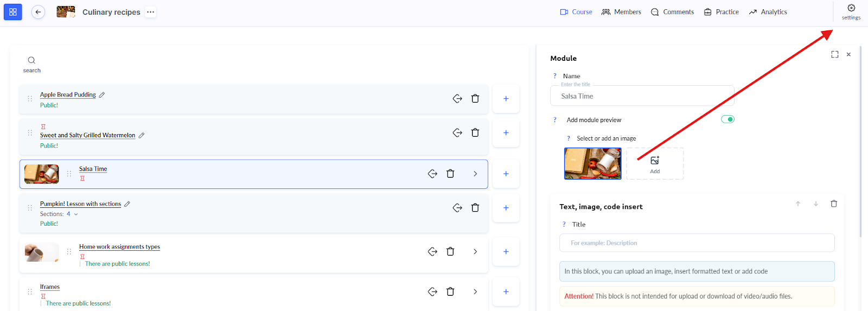
Task: Open the Culinary recipes three-dot menu
Action: click(151, 12)
